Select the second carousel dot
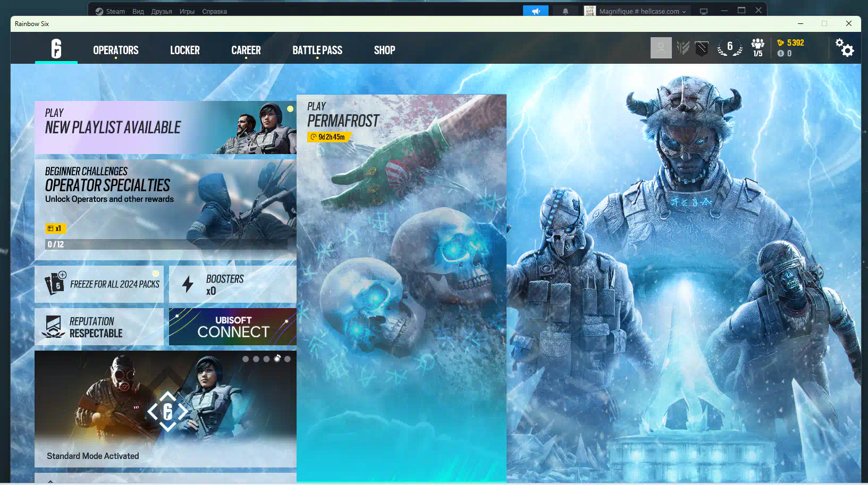The image size is (868, 485). point(256,359)
